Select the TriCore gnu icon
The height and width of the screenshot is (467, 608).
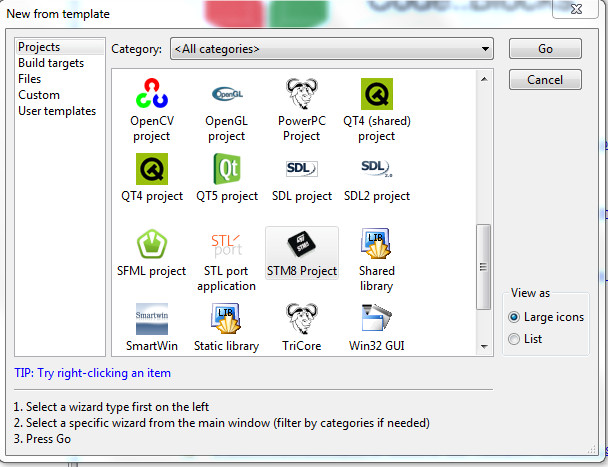[302, 318]
